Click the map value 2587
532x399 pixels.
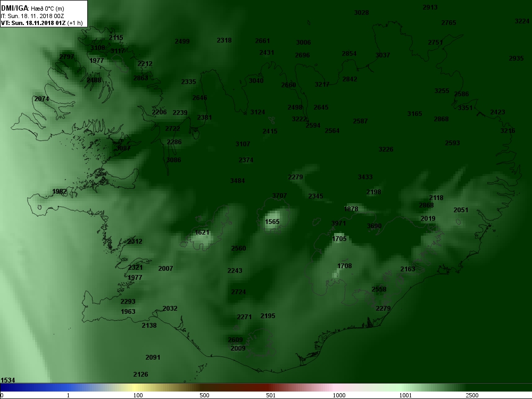tap(360, 121)
